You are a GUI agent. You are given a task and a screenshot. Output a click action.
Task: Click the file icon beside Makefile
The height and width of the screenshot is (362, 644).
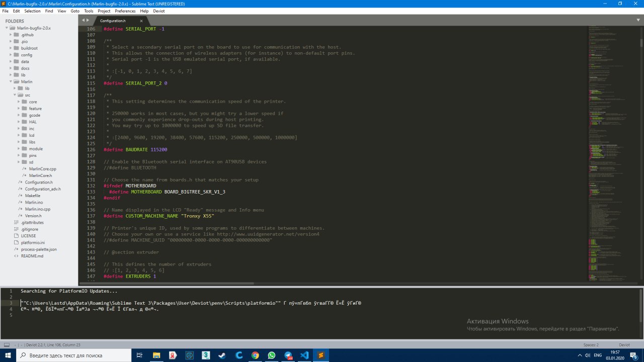point(20,196)
